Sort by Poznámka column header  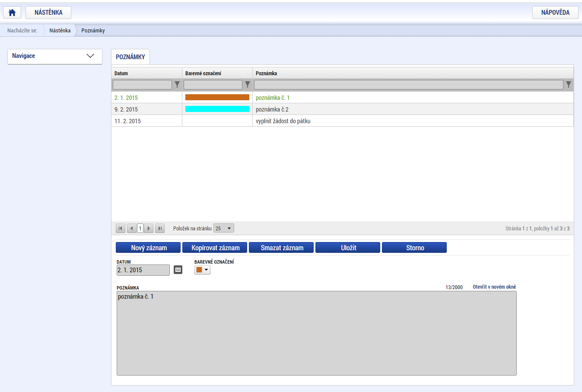(x=413, y=73)
